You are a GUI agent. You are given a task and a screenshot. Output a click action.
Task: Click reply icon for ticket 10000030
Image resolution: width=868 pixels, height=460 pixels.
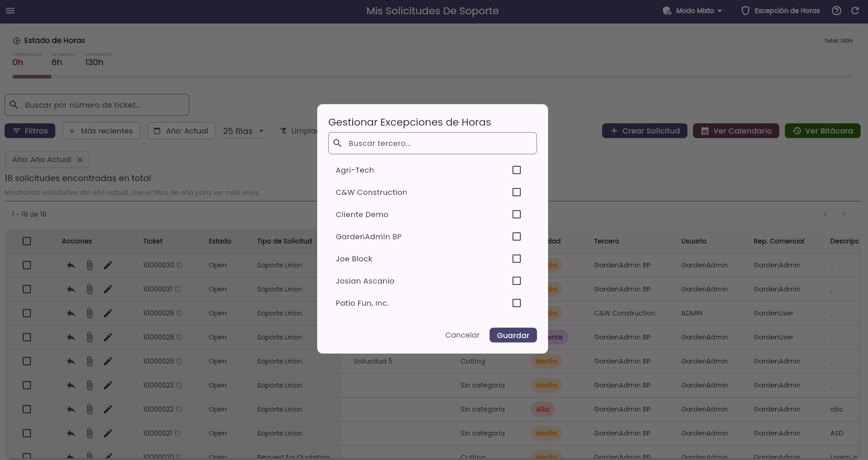(71, 265)
